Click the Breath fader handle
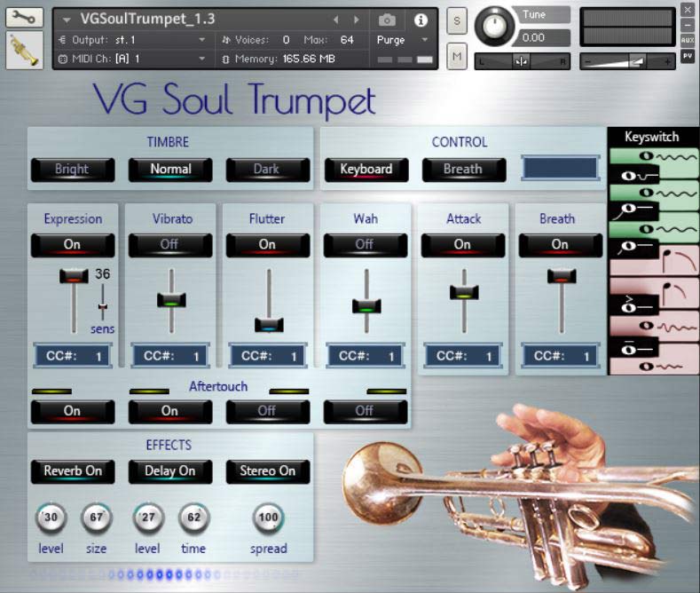Viewport: 700px width, 593px height. point(562,275)
